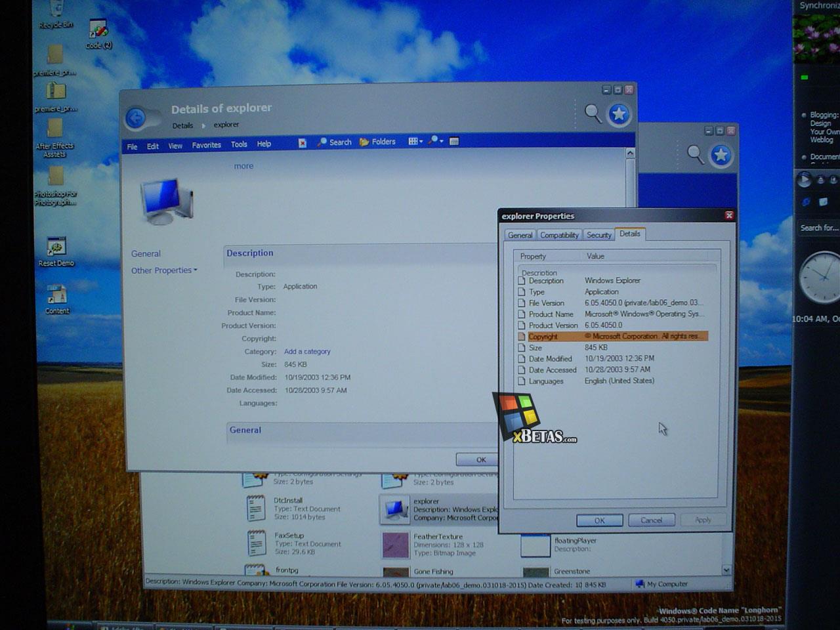The width and height of the screenshot is (840, 630).
Task: Select the Date Accessed property row
Action: 614,370
